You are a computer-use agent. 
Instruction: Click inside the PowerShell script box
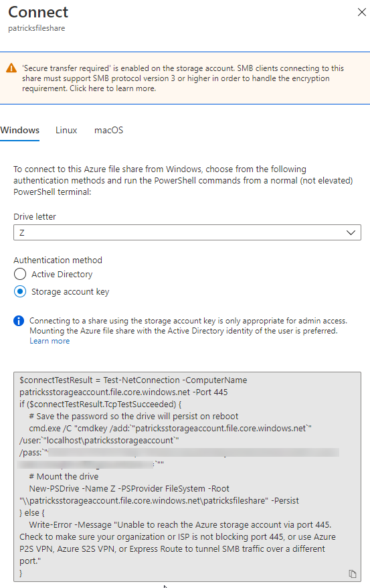(x=187, y=476)
